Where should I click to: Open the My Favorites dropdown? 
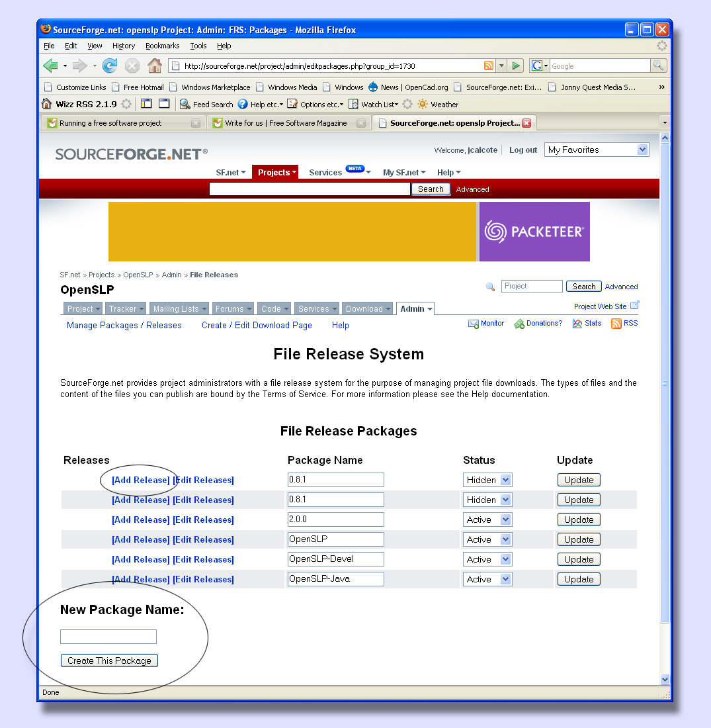click(597, 150)
